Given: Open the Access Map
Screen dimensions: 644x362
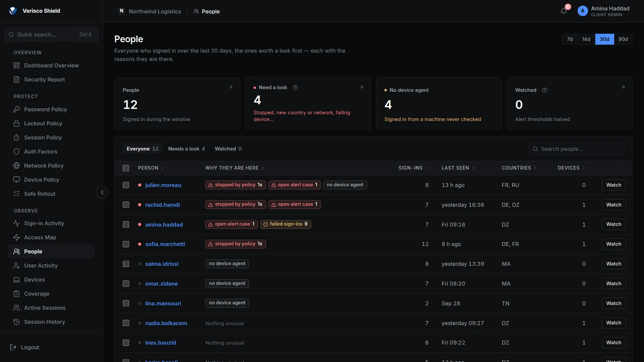Looking at the screenshot, I should [51, 237].
